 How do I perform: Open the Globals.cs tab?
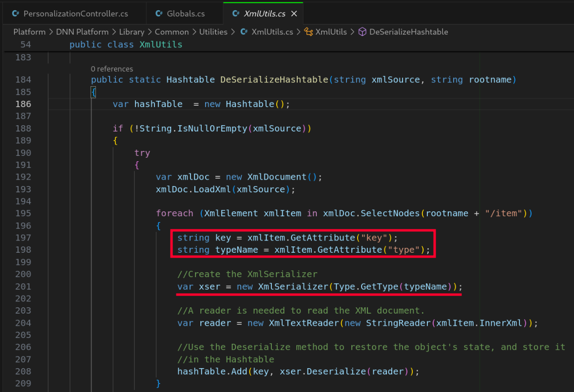click(186, 14)
